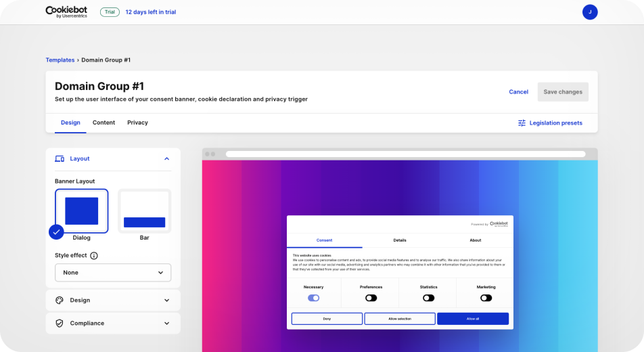Click the Legislation presets sliders icon
The height and width of the screenshot is (352, 644).
[522, 123]
